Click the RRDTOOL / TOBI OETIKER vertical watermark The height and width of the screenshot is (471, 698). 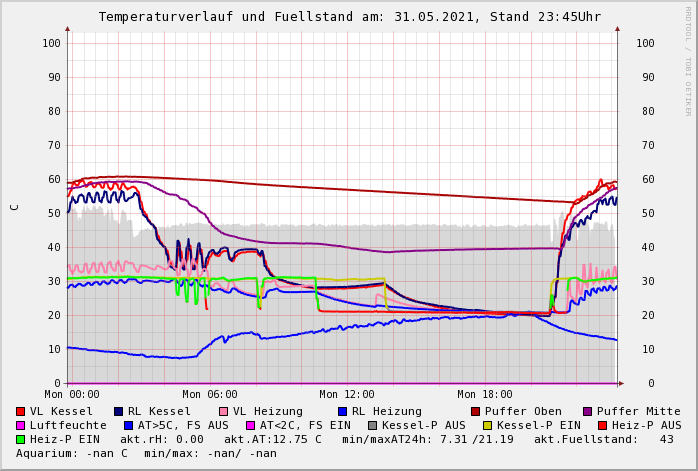687,60
